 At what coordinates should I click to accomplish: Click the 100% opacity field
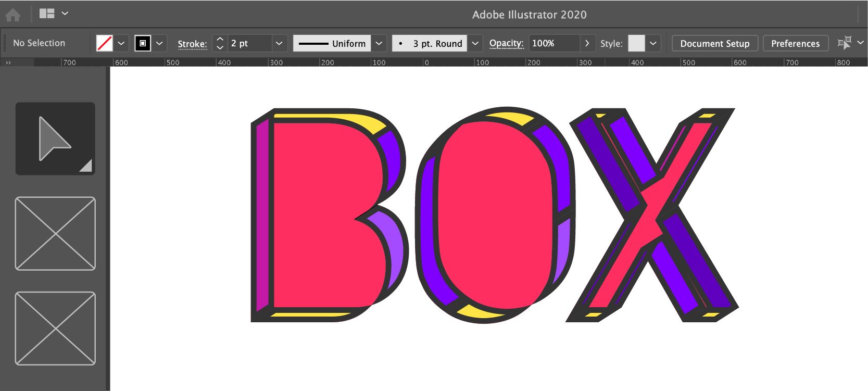[x=554, y=43]
